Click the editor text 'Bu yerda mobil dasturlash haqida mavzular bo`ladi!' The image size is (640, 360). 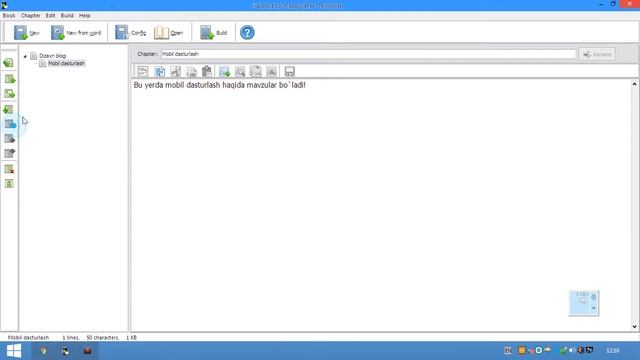[220, 85]
